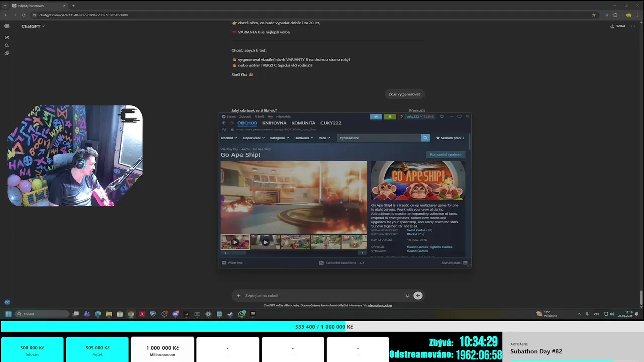This screenshot has width=644, height=362.
Task: Open Seznam přání wishlist in Steam
Action: pos(450,138)
